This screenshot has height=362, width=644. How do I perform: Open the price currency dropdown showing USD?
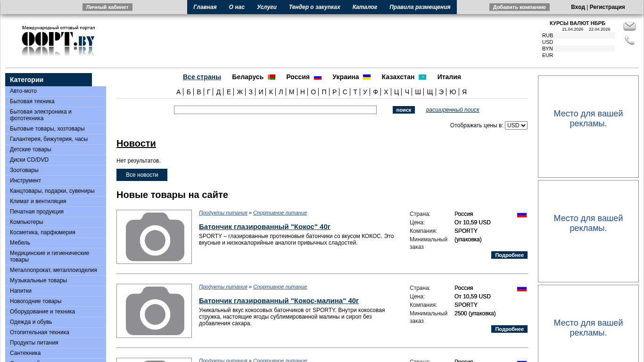(x=516, y=125)
